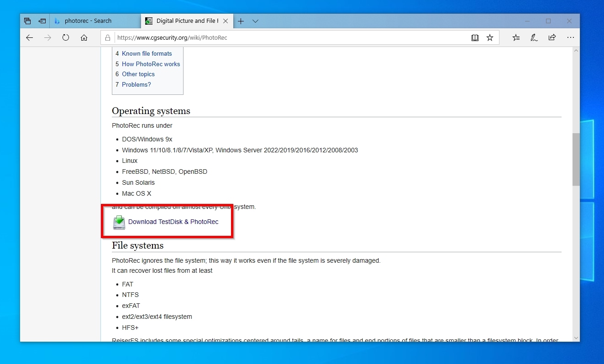Image resolution: width=604 pixels, height=364 pixels.
Task: Click the NTFS list item
Action: [x=131, y=295]
